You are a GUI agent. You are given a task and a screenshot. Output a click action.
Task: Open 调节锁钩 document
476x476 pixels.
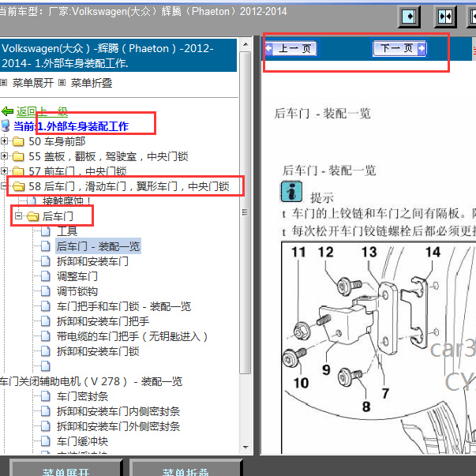point(77,291)
